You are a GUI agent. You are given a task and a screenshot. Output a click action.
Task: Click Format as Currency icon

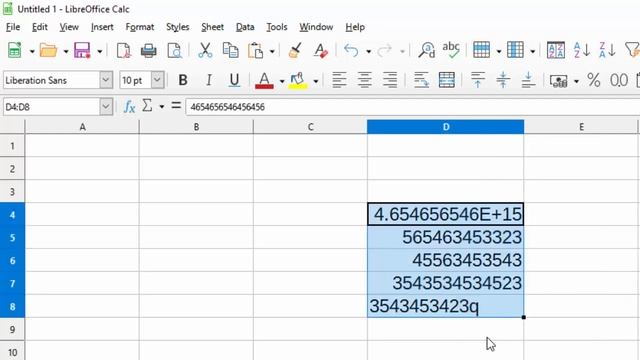click(558, 80)
